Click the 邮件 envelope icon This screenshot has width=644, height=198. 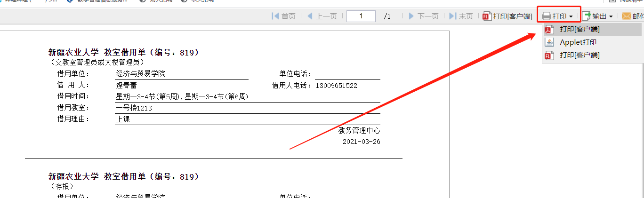point(626,16)
